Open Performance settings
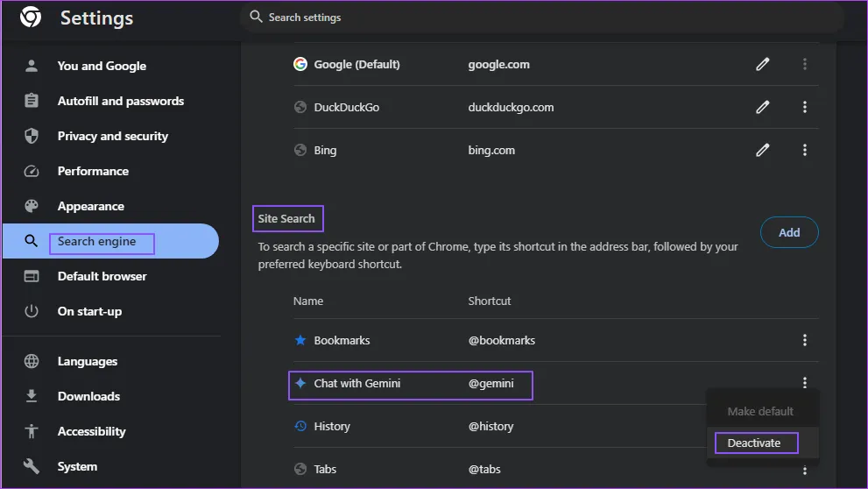868x489 pixels. (x=93, y=171)
